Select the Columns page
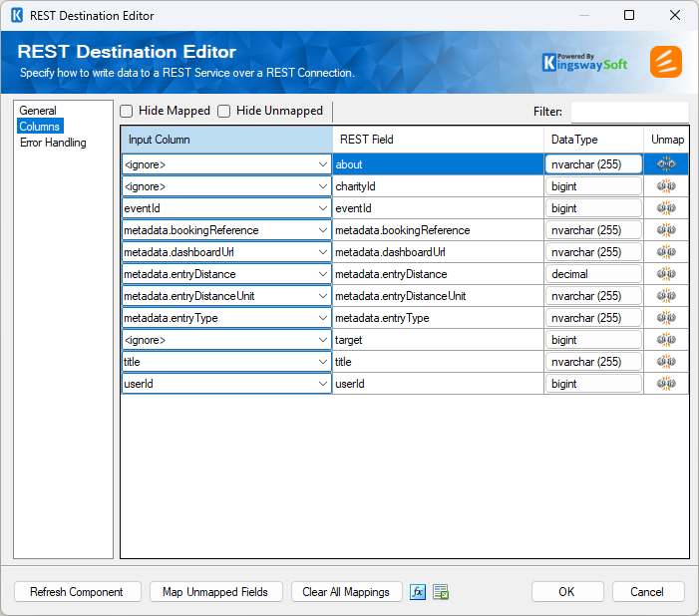Screen dimensions: 699x616 coord(40,127)
